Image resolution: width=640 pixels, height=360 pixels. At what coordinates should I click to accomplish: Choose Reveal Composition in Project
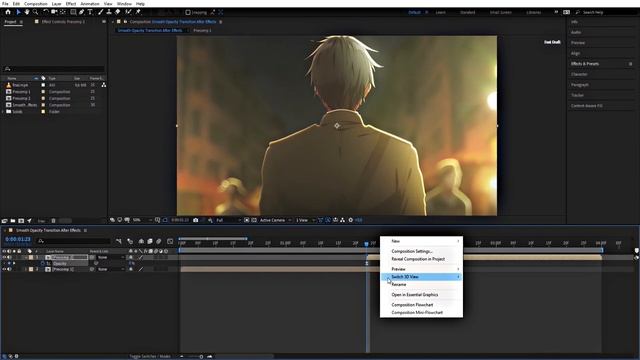pyautogui.click(x=418, y=259)
